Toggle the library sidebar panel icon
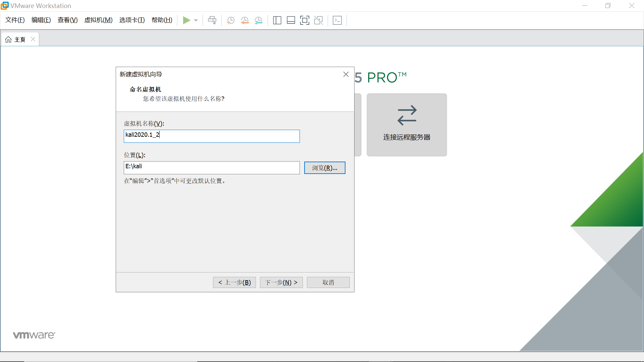Viewport: 644px width, 362px height. [x=277, y=20]
